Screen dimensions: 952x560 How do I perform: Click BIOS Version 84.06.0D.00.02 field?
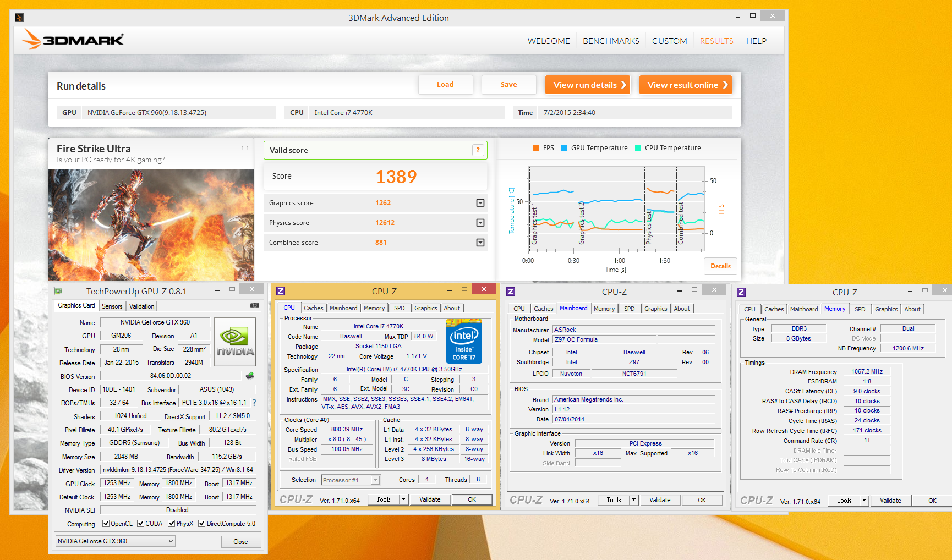[171, 376]
